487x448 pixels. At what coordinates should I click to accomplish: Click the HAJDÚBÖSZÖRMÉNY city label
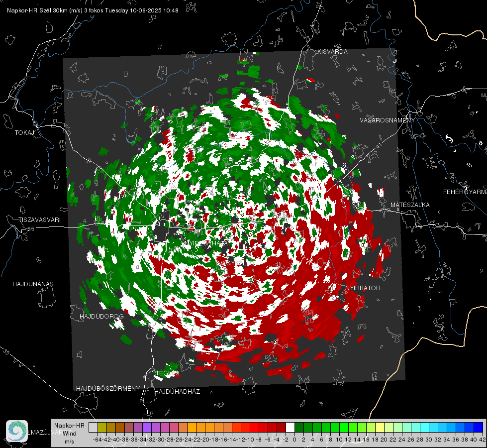(108, 389)
